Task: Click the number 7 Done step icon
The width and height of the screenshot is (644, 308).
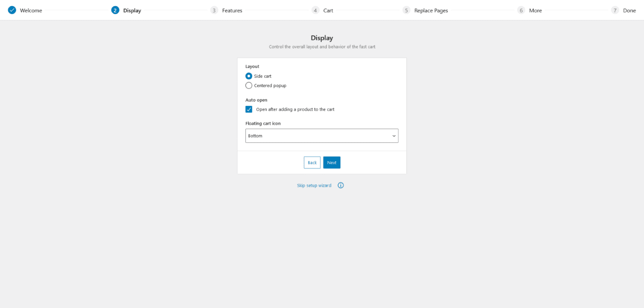Action: pyautogui.click(x=615, y=10)
